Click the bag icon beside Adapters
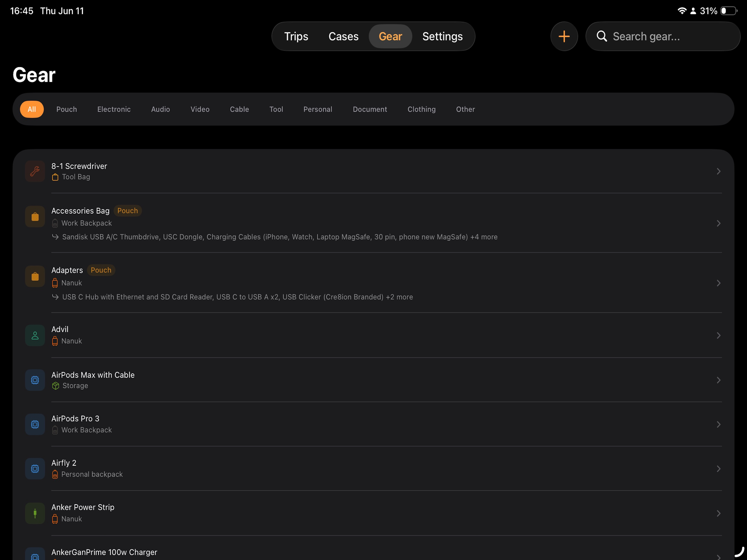The image size is (747, 560). 35,276
